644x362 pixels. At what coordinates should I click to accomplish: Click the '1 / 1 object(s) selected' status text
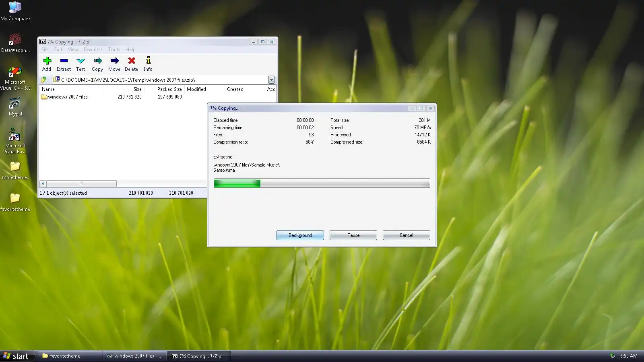click(x=63, y=193)
